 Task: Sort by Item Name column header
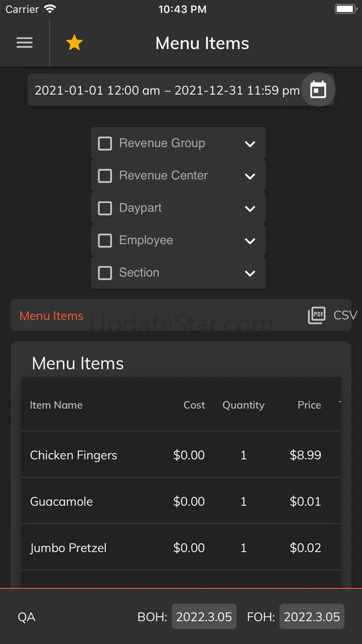click(56, 405)
